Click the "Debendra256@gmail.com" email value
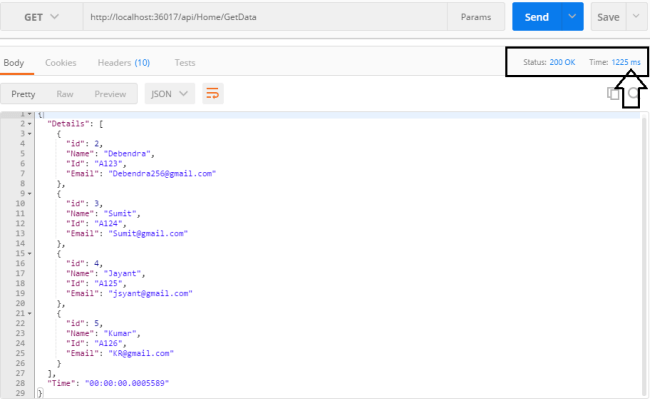 pyautogui.click(x=162, y=173)
